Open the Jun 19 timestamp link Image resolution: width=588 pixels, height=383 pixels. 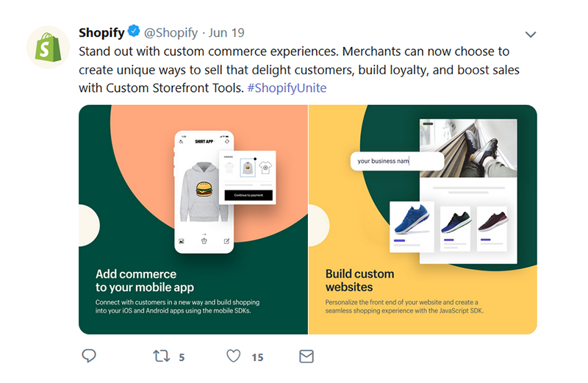(x=226, y=33)
